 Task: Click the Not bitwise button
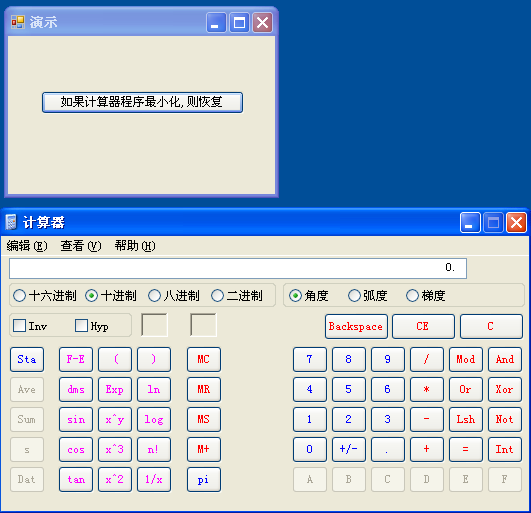505,420
